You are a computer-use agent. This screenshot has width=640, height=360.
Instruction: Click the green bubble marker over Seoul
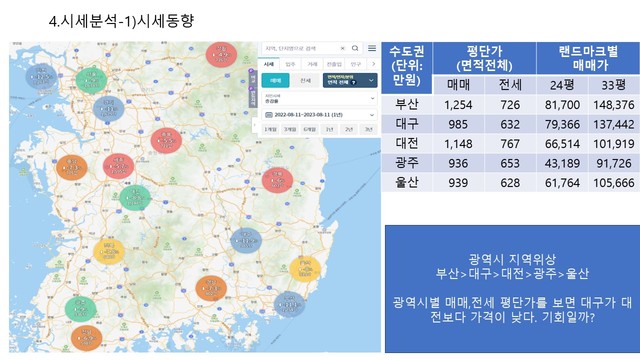coord(91,80)
